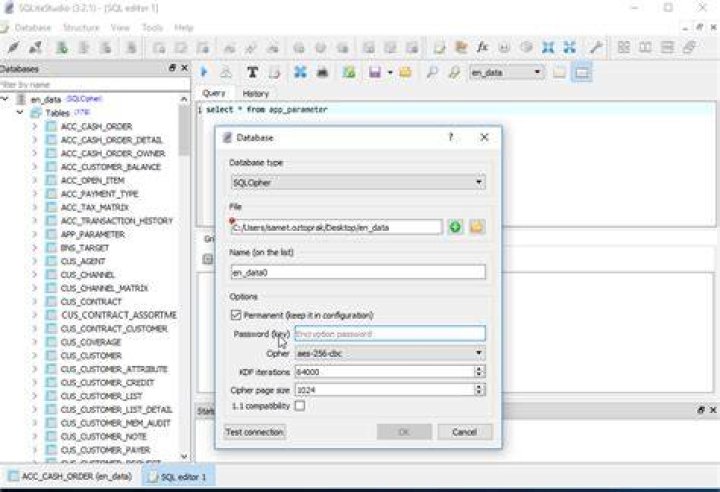Click the Disconnect from database toolbar icon

(35, 47)
